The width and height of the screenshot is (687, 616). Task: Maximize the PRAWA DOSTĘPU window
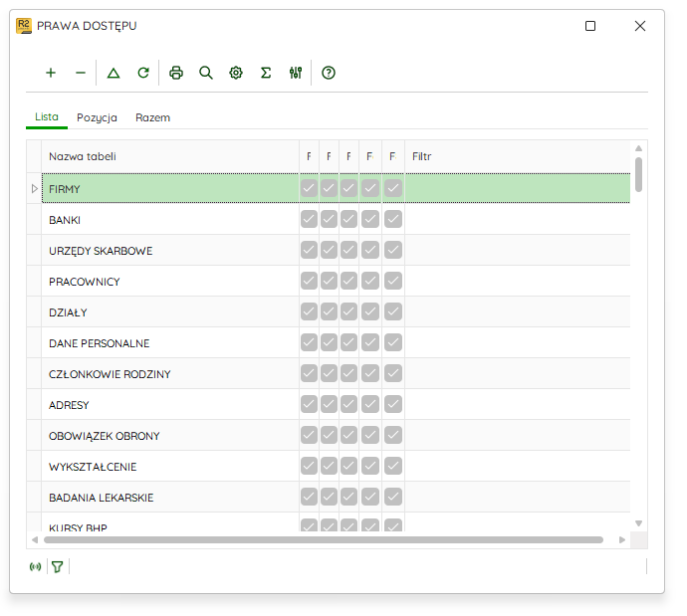coord(590,26)
